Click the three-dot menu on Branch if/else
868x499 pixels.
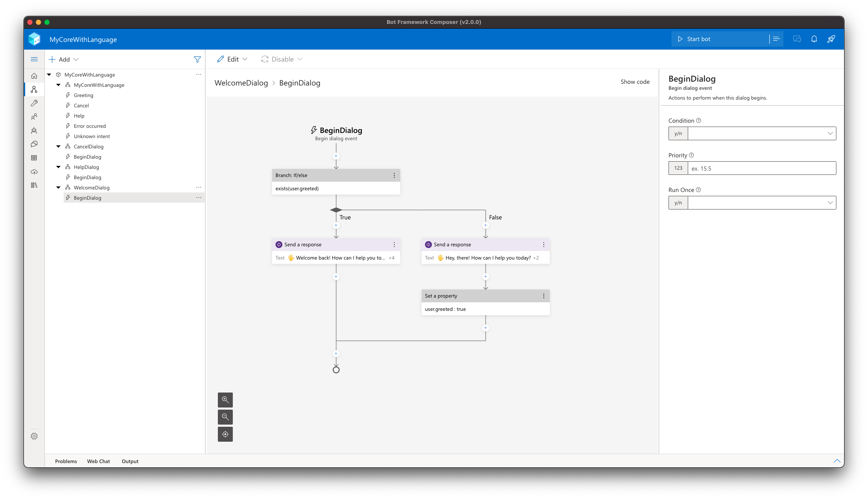393,175
